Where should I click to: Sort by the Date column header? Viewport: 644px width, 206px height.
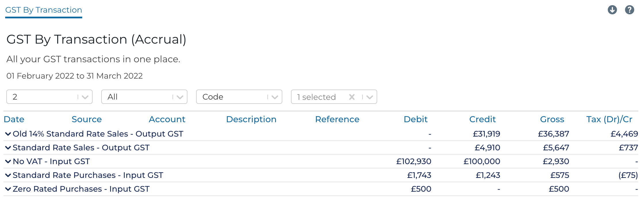[14, 119]
